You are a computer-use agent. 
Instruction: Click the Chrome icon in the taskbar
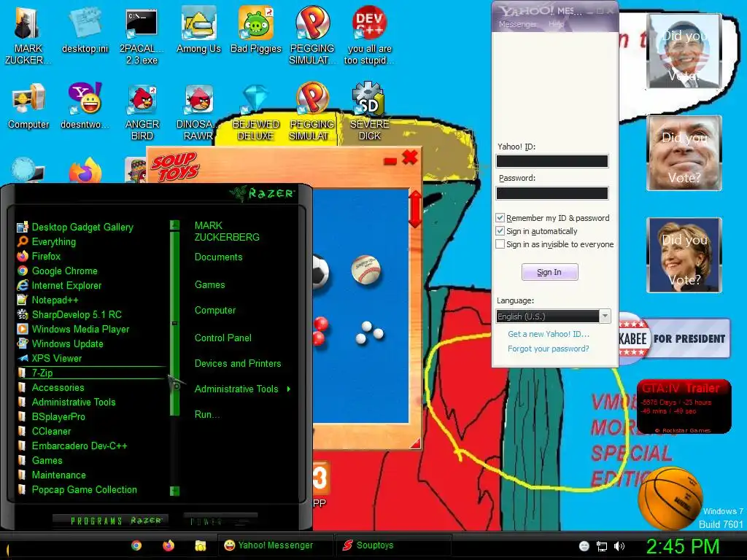(136, 545)
